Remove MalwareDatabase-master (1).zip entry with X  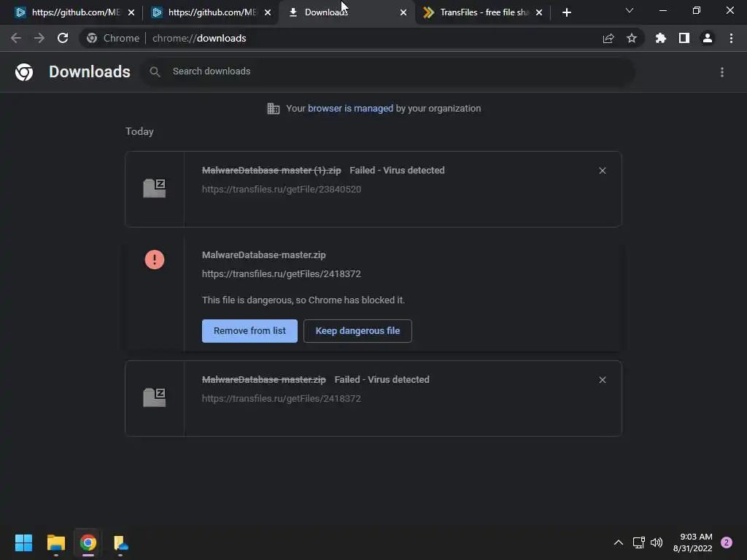point(602,171)
